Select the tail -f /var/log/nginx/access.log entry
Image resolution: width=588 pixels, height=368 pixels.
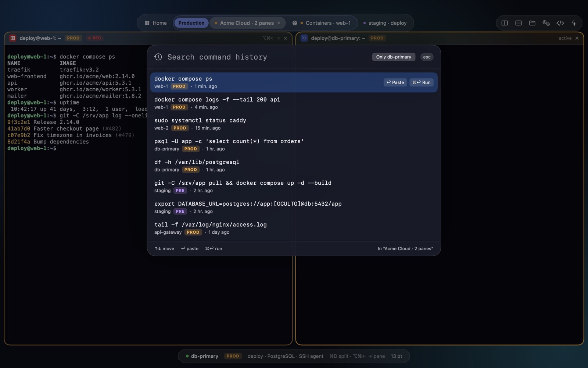tap(294, 228)
